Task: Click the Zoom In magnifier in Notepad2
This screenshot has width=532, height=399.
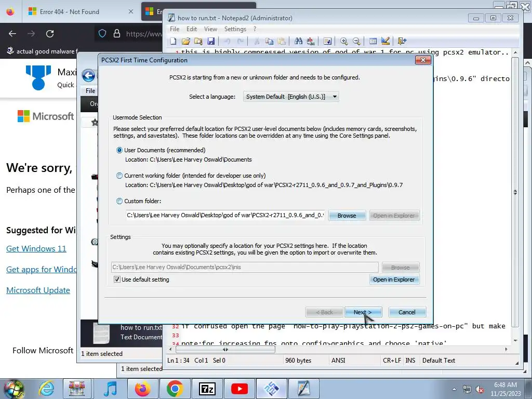Action: (x=344, y=41)
